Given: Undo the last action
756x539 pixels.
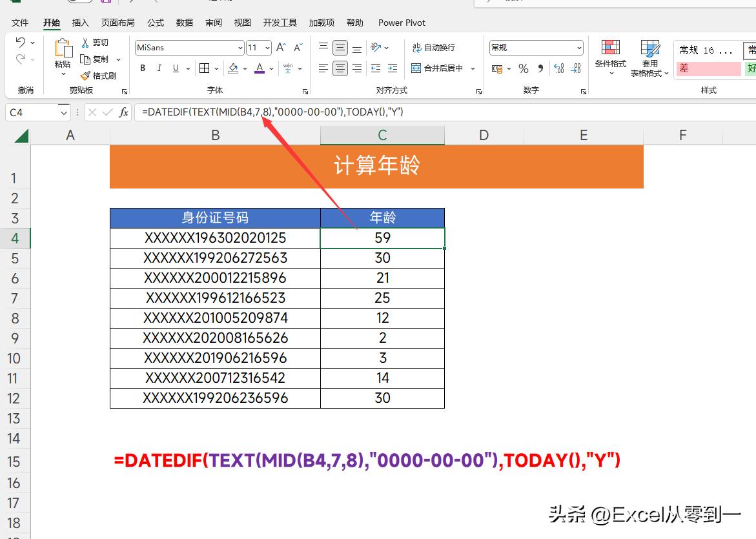Looking at the screenshot, I should tap(21, 42).
